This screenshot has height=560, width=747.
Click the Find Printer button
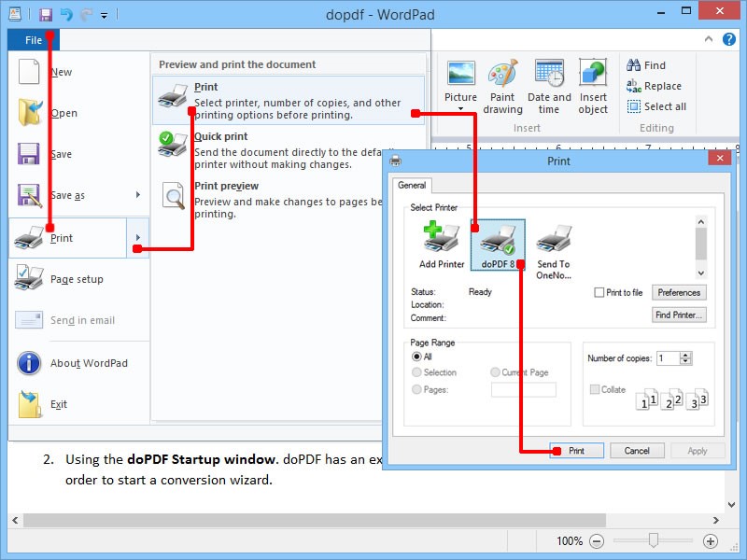pyautogui.click(x=679, y=315)
